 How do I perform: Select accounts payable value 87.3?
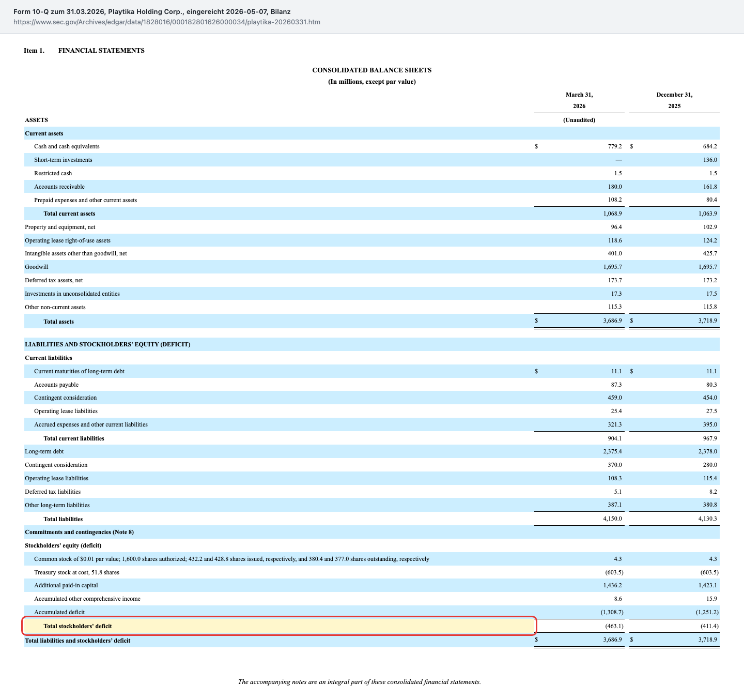(x=616, y=385)
